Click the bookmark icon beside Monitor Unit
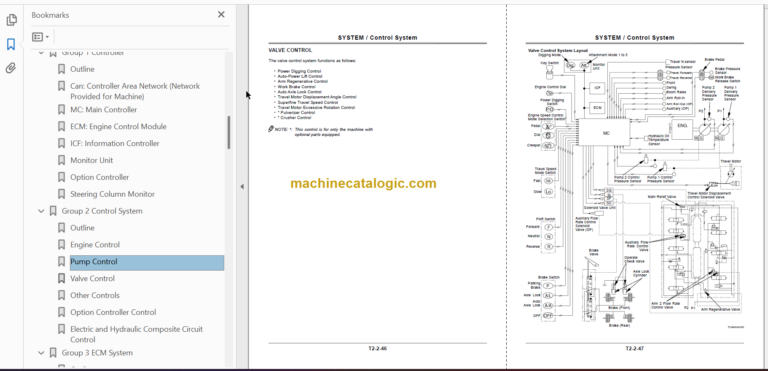Screen dimensions: 768x371 click(x=61, y=160)
